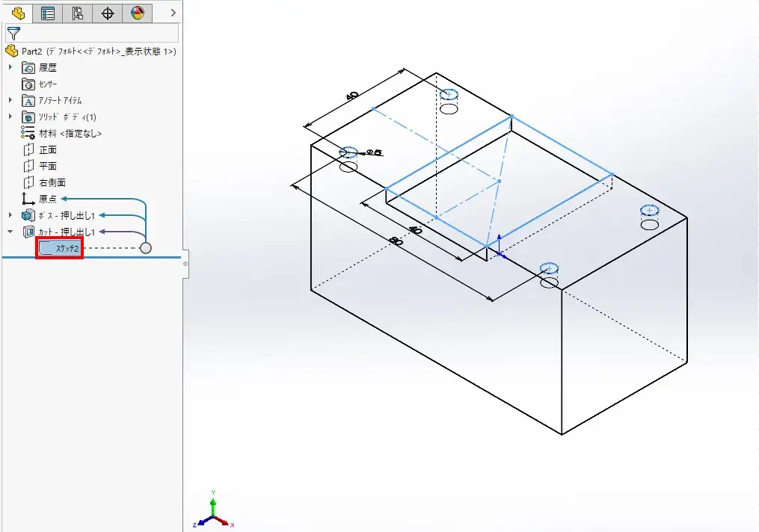This screenshot has width=759, height=532.
Task: Open the ConfigurationManager tab
Action: 78,13
